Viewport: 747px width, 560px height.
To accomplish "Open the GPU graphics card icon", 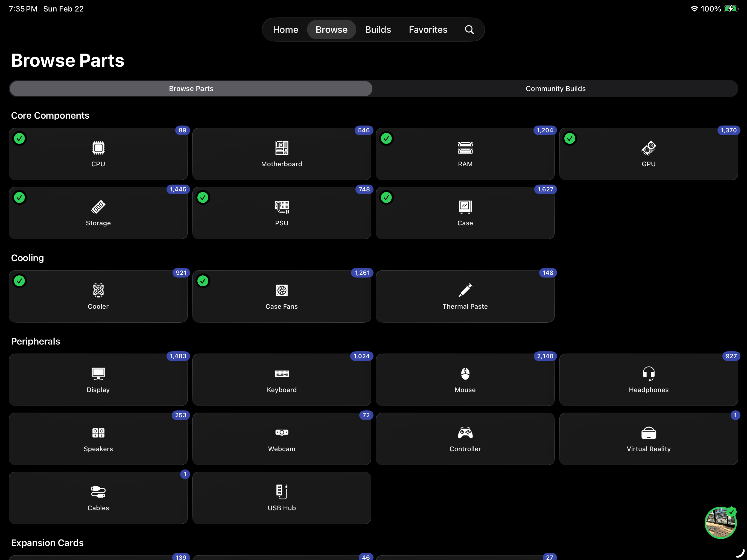I will pyautogui.click(x=648, y=148).
